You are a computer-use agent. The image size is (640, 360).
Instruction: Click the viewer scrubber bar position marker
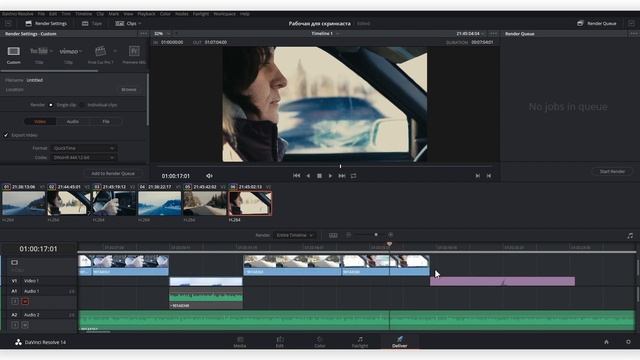340,166
